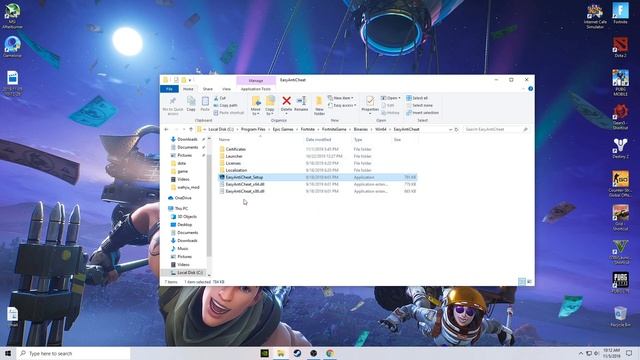Click the Date modified column header
640x360 pixels.
point(318,140)
